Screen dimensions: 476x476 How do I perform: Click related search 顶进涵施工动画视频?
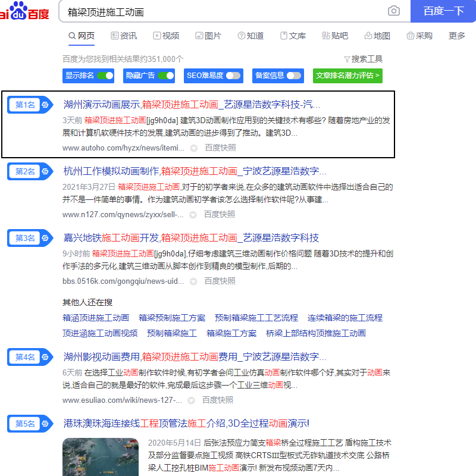tap(100, 333)
